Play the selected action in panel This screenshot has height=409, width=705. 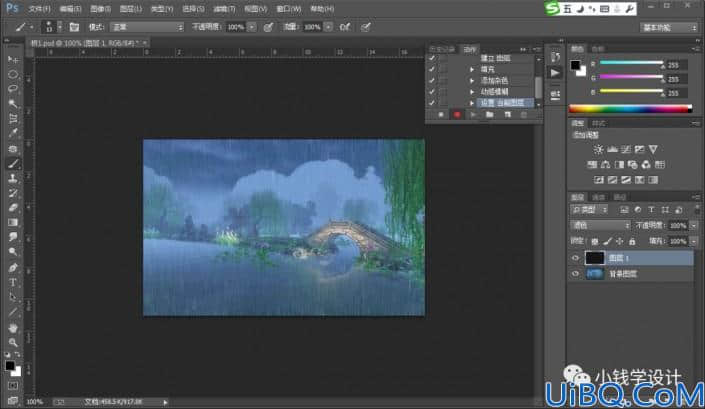(x=473, y=115)
